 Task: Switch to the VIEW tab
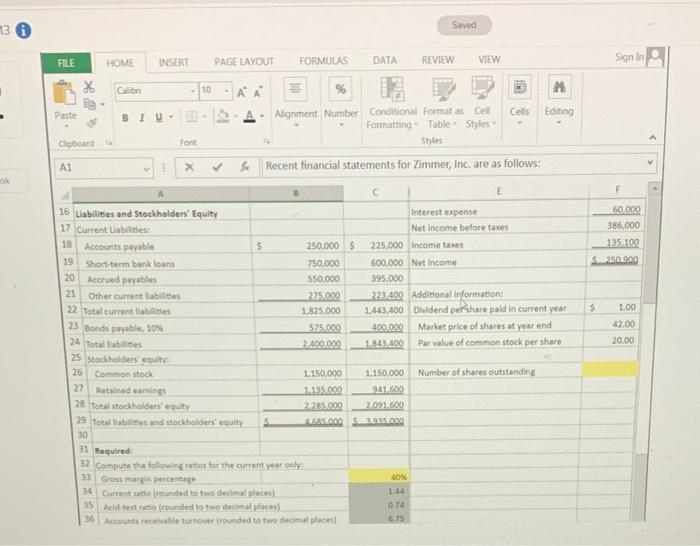tap(489, 59)
